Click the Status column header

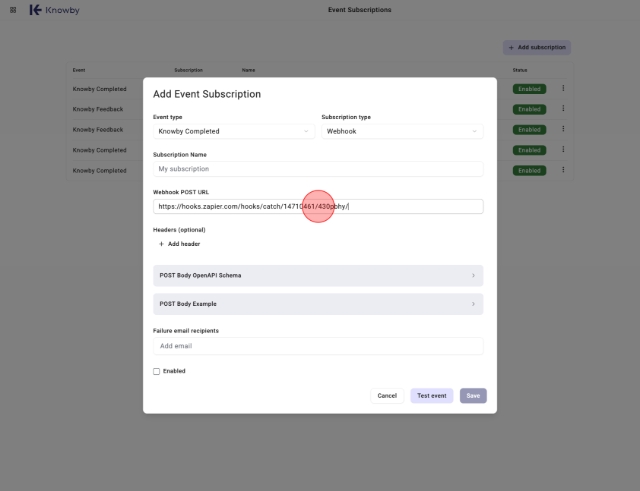[x=520, y=70]
